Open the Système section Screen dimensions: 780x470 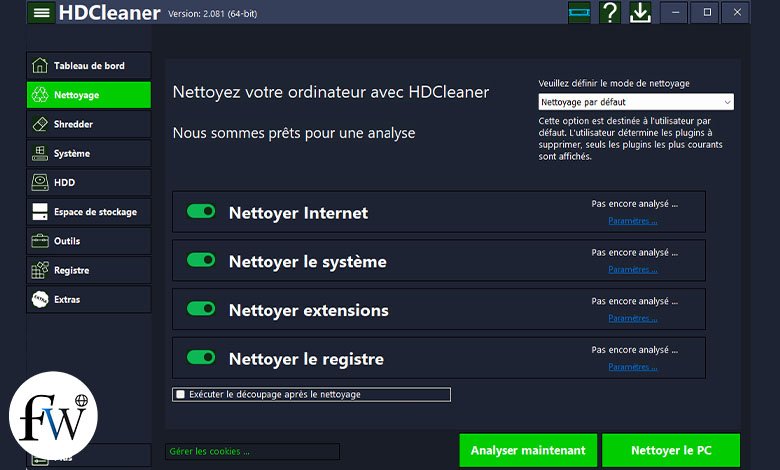point(89,153)
